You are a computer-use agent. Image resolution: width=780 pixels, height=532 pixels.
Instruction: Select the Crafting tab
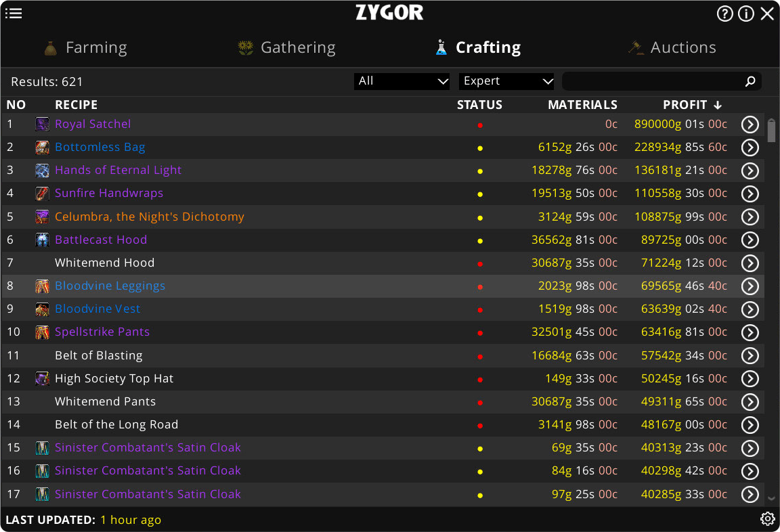[478, 47]
